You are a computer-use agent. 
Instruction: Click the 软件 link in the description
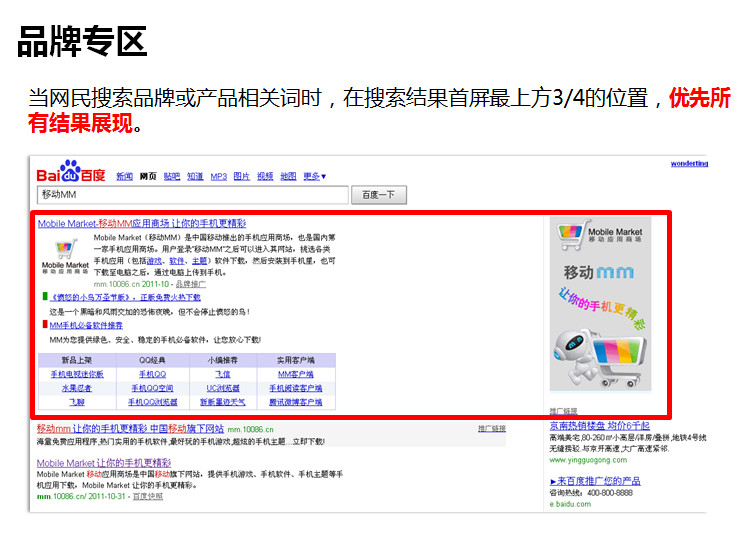[176, 261]
